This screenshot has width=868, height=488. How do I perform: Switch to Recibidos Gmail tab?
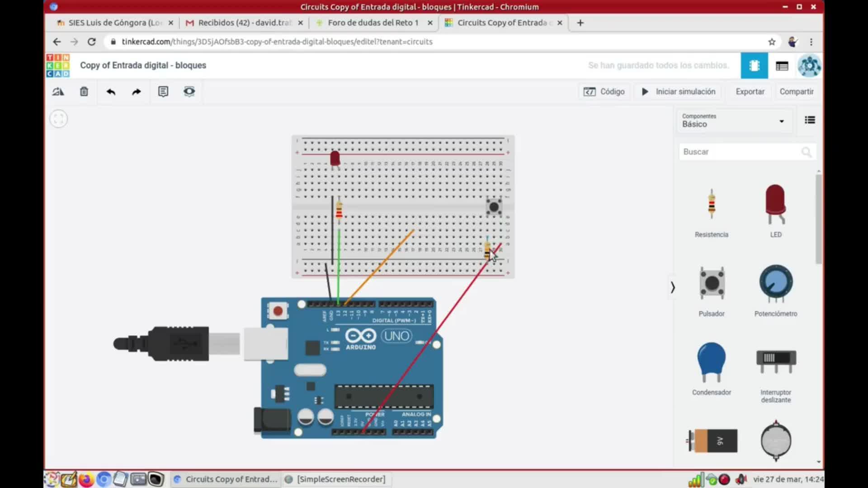pyautogui.click(x=244, y=23)
